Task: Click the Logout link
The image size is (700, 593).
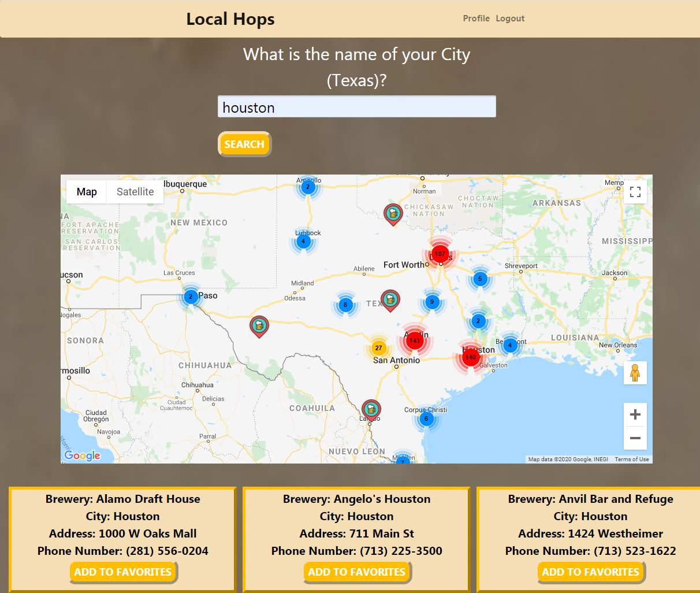Action: click(510, 18)
